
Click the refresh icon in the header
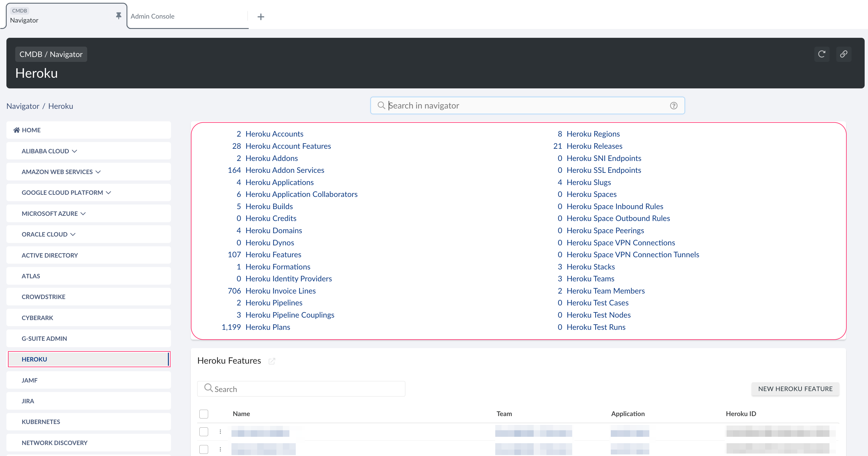click(822, 54)
